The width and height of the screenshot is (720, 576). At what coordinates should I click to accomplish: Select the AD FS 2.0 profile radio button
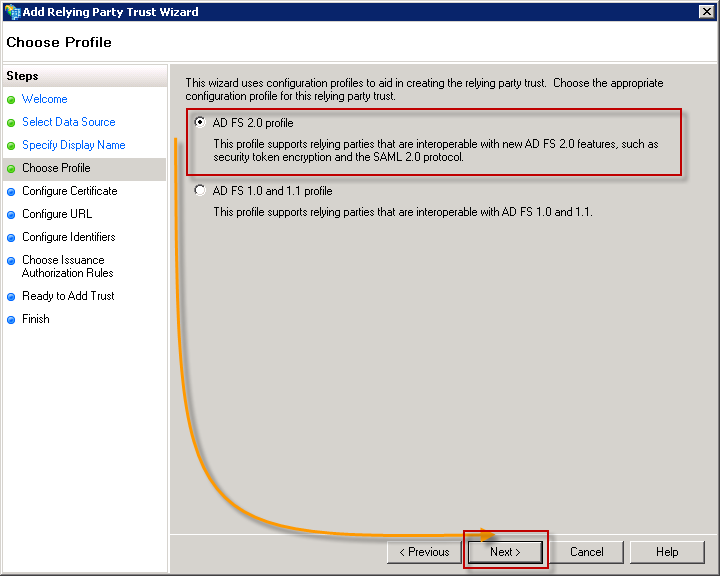[x=200, y=122]
